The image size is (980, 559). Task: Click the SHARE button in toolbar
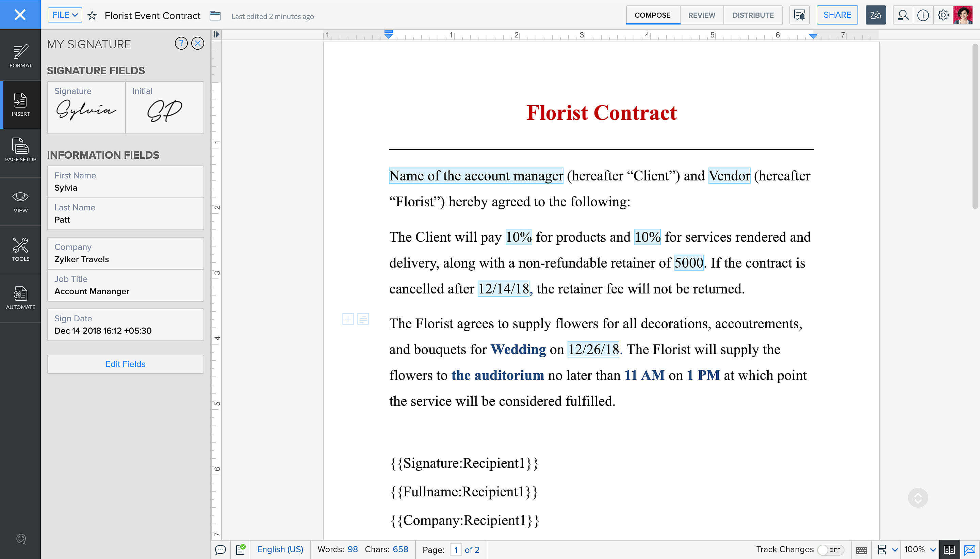[837, 15]
